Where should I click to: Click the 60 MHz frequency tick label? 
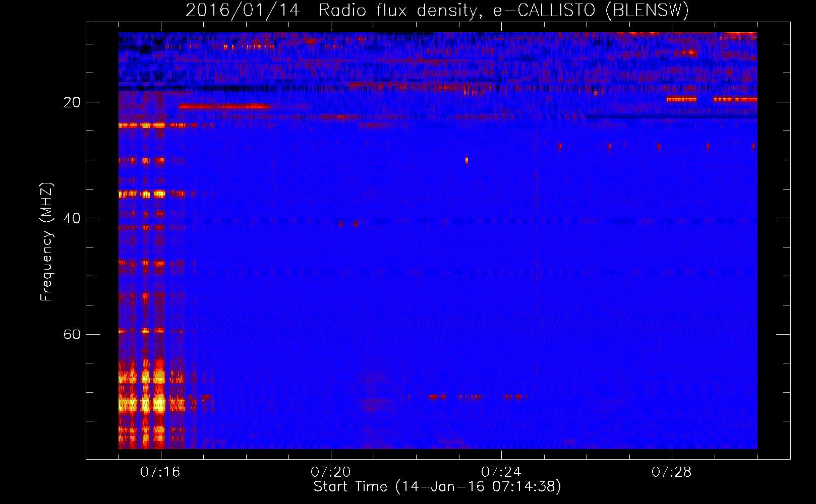[x=72, y=334]
